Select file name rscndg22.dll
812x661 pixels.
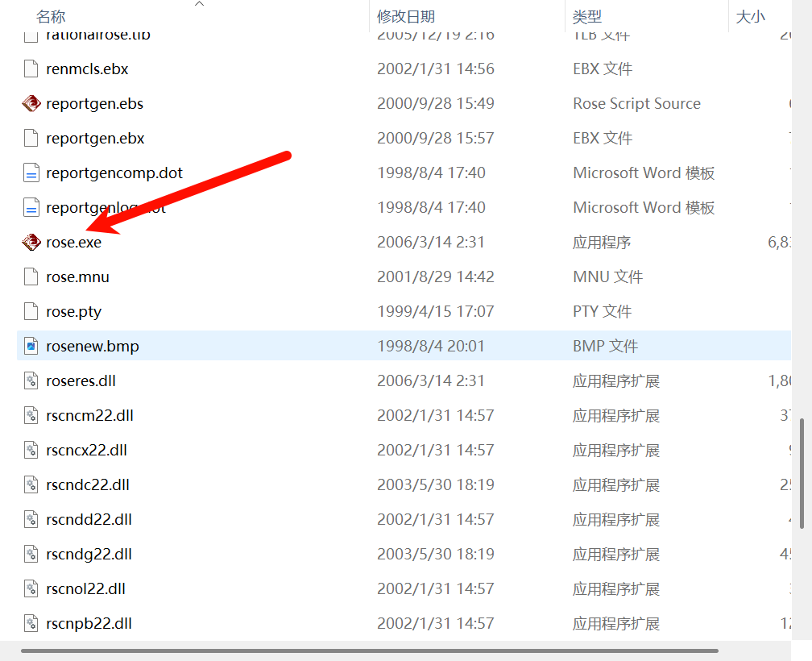click(89, 555)
